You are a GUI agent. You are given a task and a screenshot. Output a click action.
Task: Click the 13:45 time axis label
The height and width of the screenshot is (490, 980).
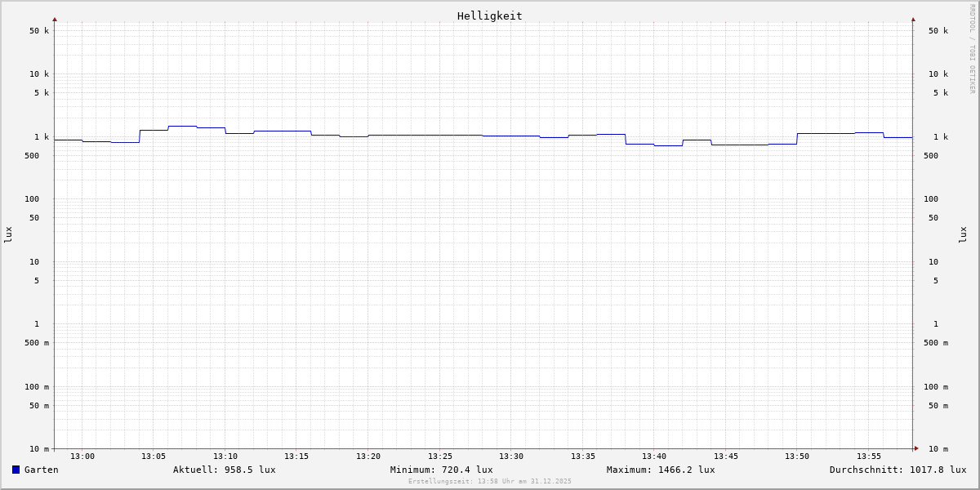pos(725,457)
